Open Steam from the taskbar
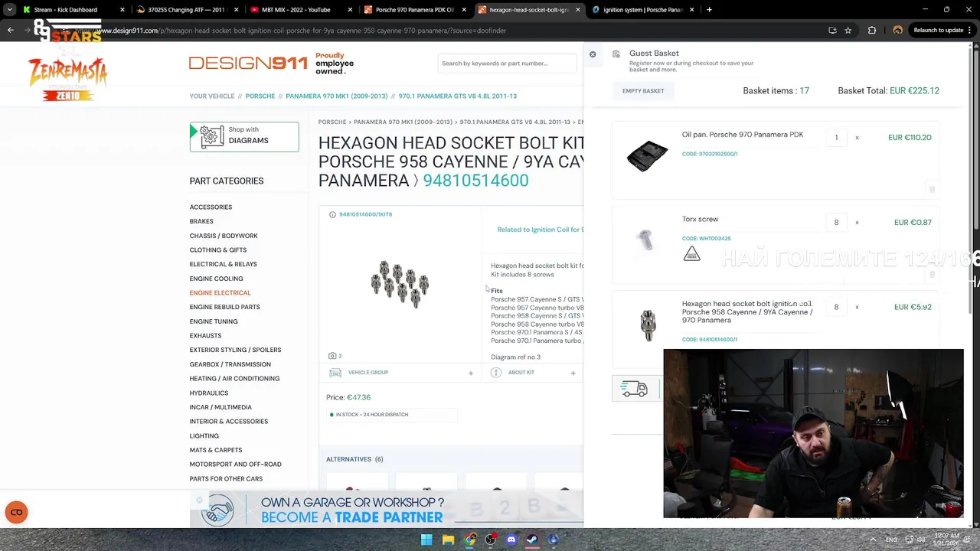The image size is (980, 551). point(532,540)
